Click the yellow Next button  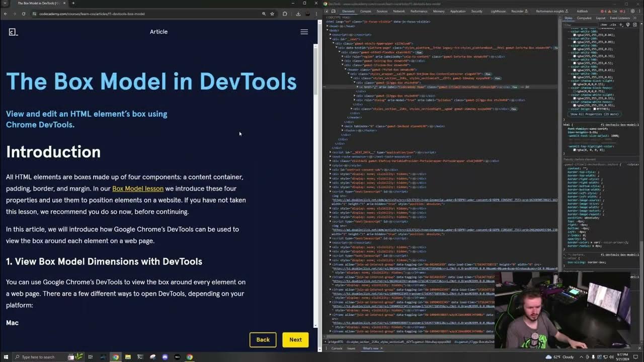point(295,340)
